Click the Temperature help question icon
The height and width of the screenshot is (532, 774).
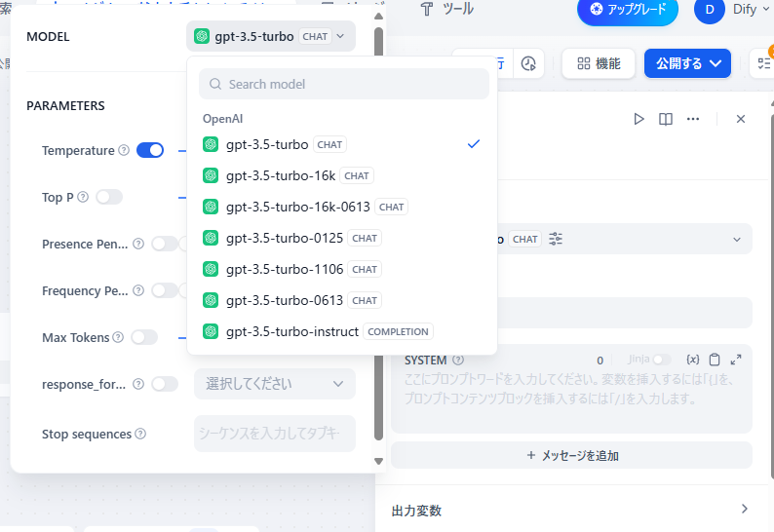124,150
